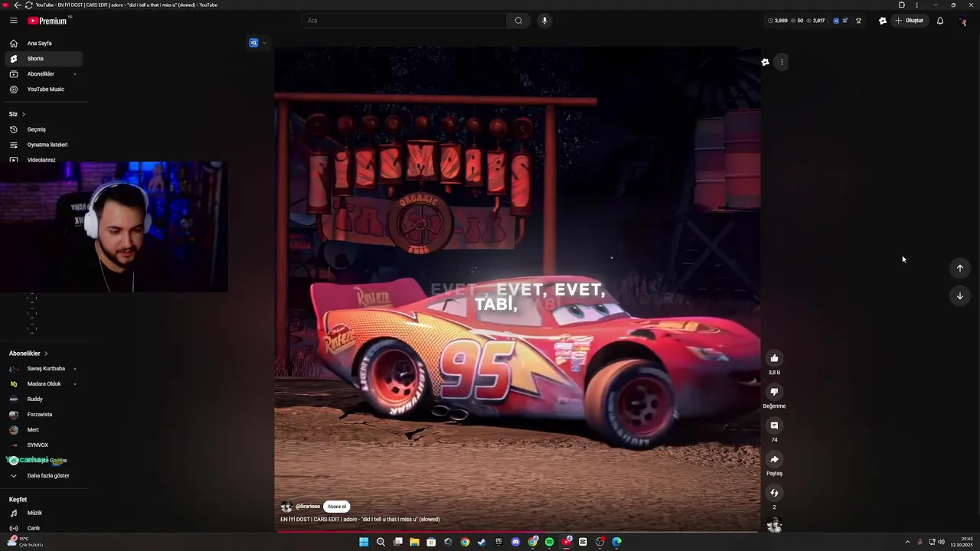
Task: Click the star badge icon beside Oluştur
Action: tap(883, 21)
